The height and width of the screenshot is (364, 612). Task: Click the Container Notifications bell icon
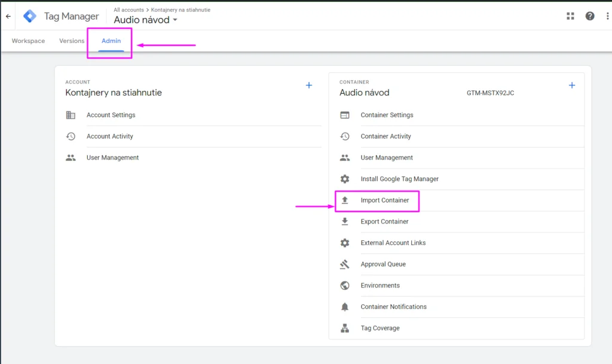click(x=345, y=307)
